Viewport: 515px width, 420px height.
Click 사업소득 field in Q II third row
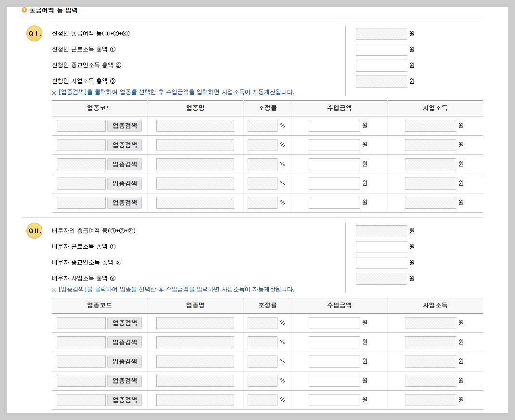430,361
